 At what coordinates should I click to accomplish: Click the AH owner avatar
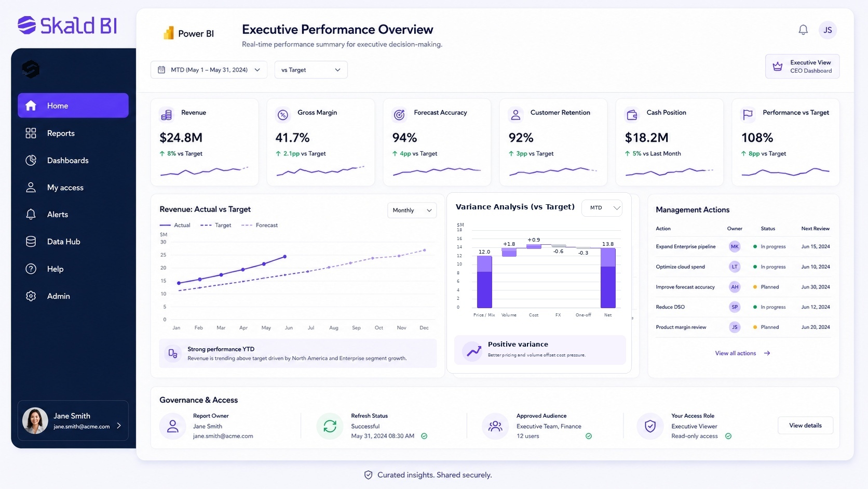(x=735, y=287)
